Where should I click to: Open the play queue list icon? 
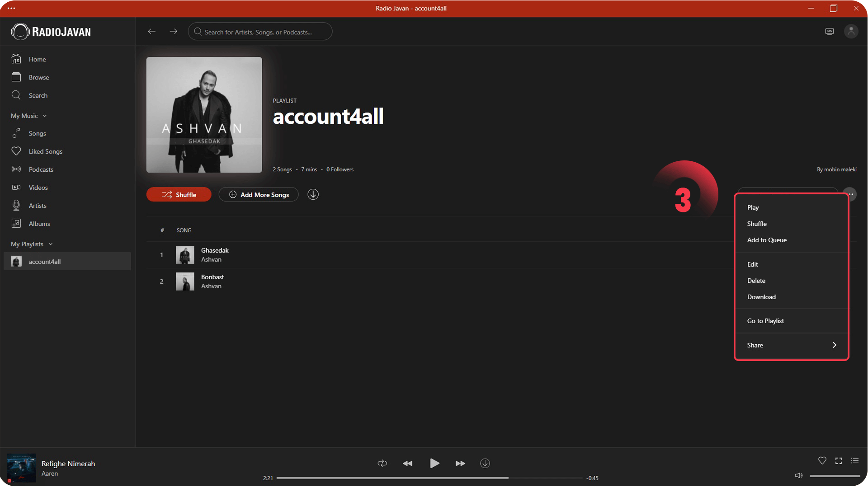click(854, 460)
